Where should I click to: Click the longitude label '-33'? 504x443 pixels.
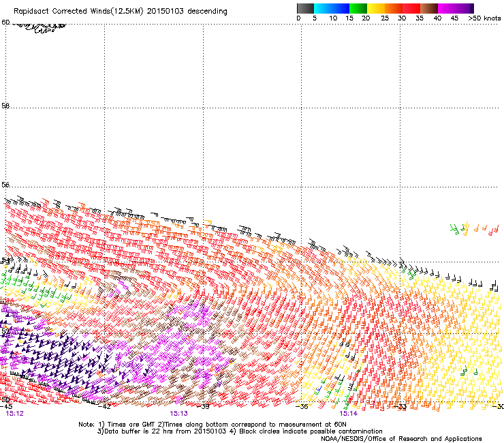(x=400, y=407)
